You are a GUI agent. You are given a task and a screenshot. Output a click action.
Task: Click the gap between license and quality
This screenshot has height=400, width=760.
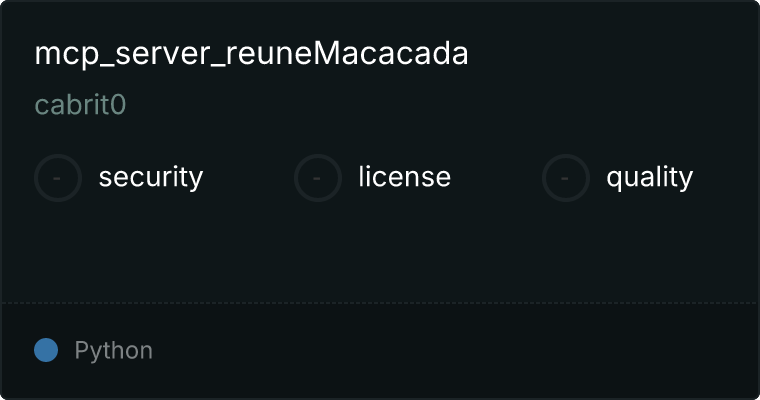496,178
